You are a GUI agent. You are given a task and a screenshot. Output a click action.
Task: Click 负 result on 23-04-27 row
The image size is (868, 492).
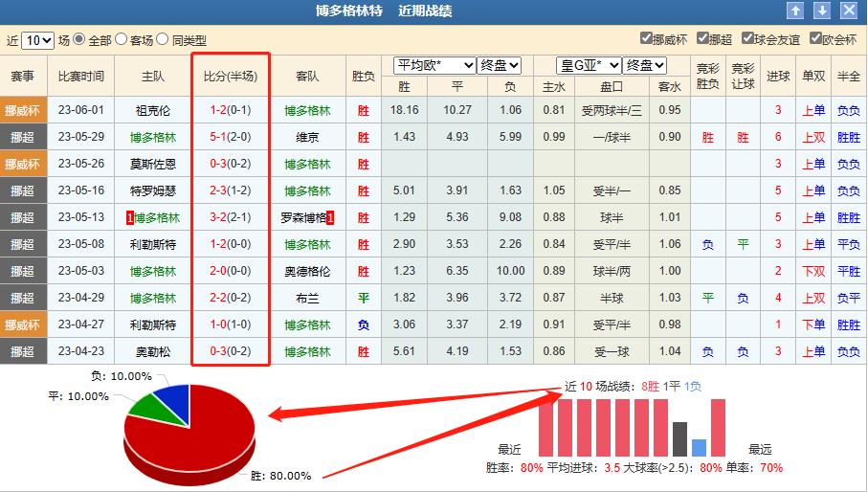point(363,324)
